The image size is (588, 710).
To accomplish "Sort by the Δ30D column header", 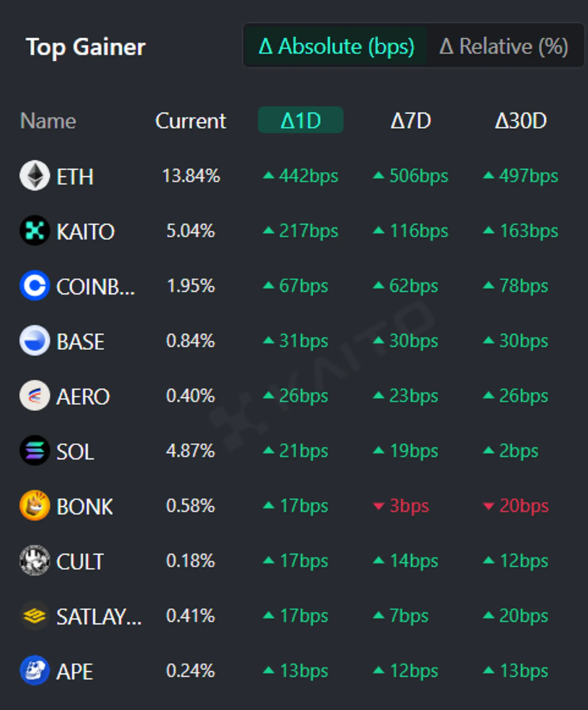I will click(x=521, y=121).
